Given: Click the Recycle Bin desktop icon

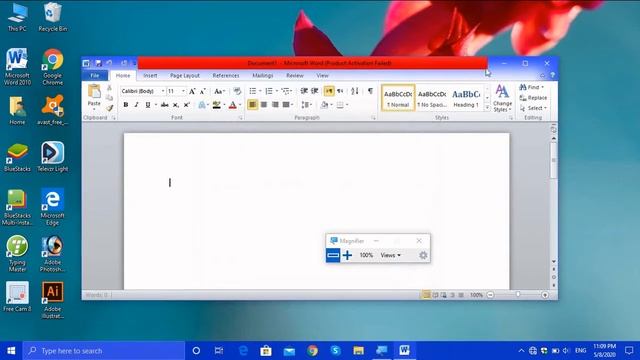Looking at the screenshot, I should [52, 17].
